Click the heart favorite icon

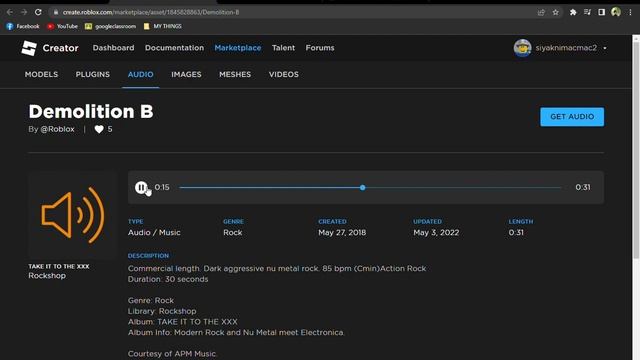click(99, 129)
